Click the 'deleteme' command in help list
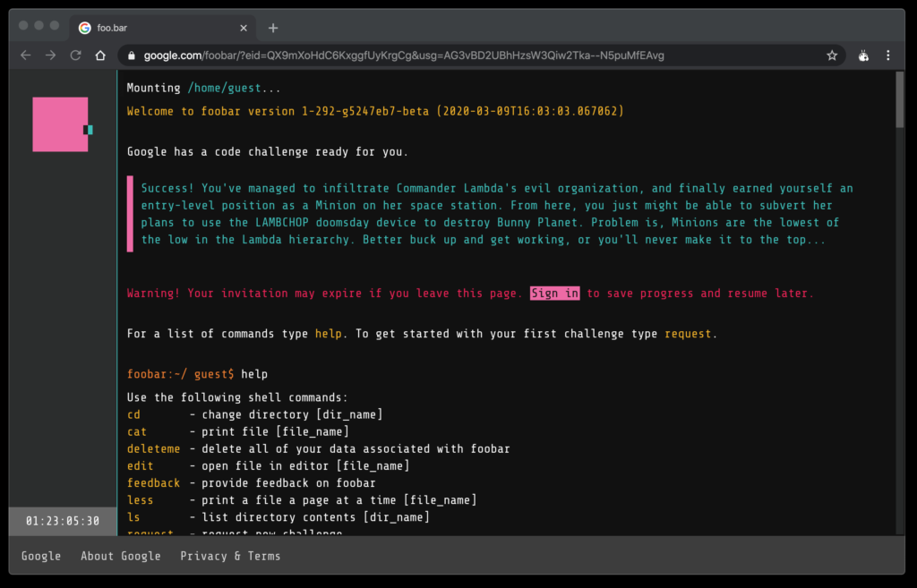The image size is (917, 588). [x=154, y=449]
